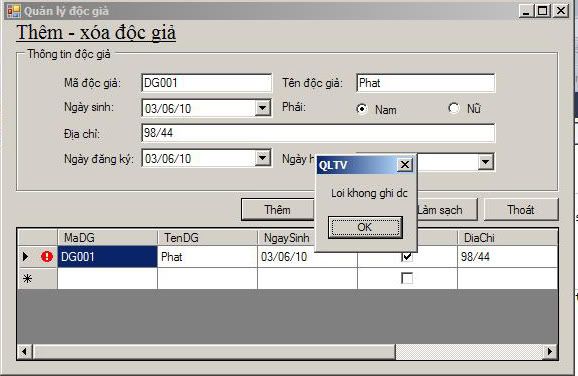
Task: Toggle checkbox in the empty new row
Action: click(x=407, y=278)
